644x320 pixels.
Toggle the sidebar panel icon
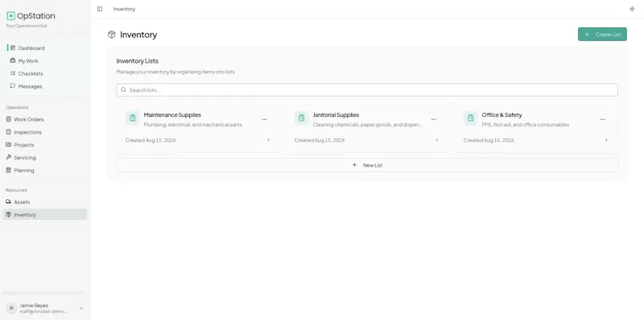click(100, 9)
